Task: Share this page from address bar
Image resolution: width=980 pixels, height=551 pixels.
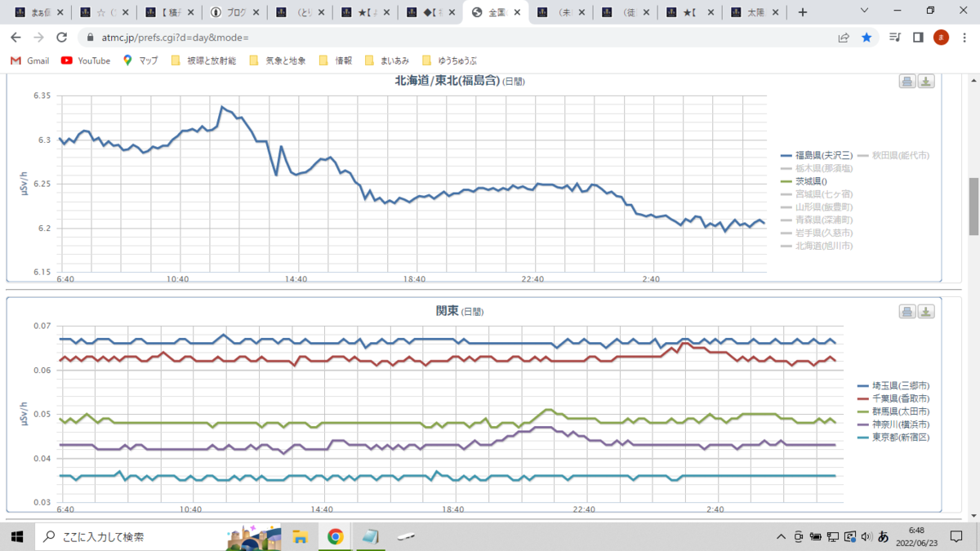Action: (x=844, y=38)
